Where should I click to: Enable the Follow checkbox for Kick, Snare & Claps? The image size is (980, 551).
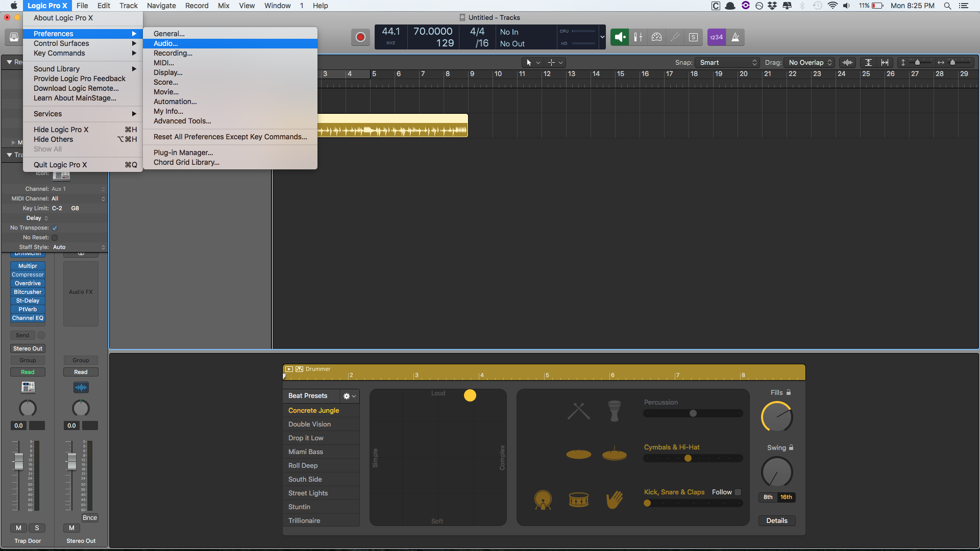(x=738, y=492)
